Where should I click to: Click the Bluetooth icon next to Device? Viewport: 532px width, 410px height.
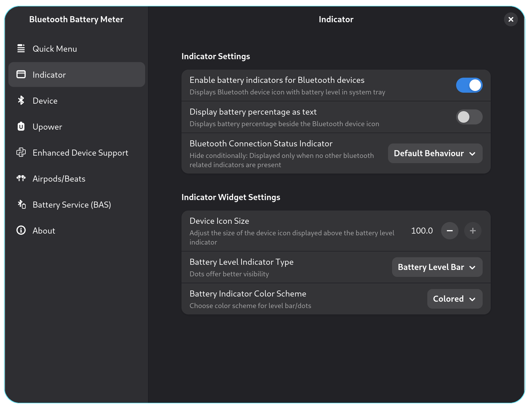coord(21,100)
